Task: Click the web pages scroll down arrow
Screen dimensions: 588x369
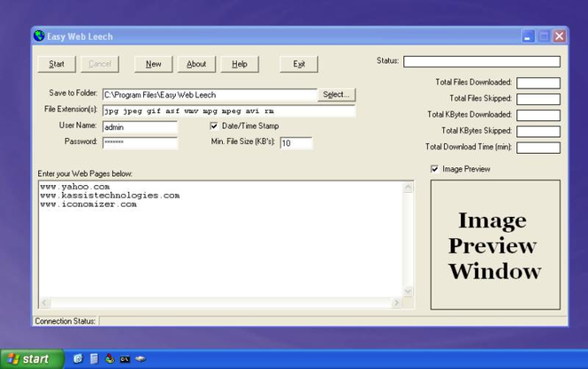Action: (x=408, y=291)
